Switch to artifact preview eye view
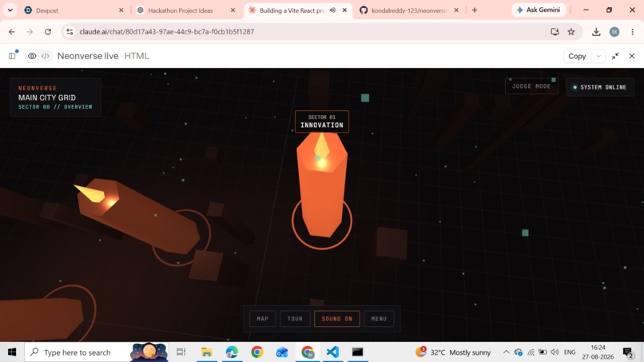 pos(32,56)
